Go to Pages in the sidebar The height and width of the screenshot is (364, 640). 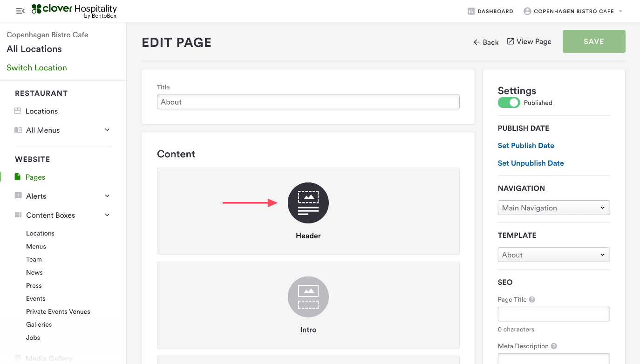pos(35,177)
